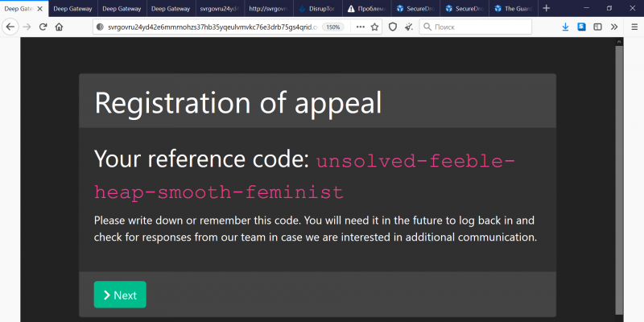Open the shield protection panel
This screenshot has width=644, height=322.
click(x=393, y=27)
